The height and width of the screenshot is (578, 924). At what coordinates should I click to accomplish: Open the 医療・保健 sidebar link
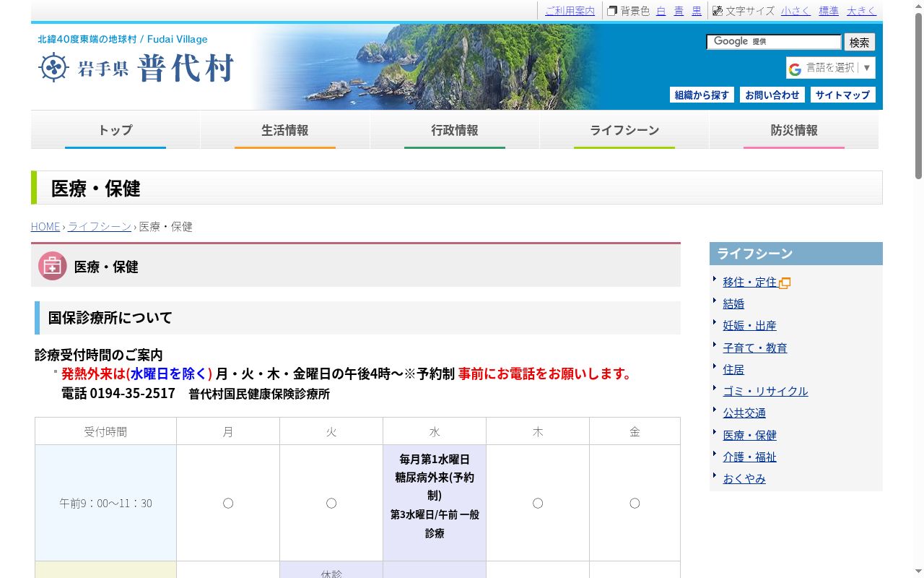750,436
